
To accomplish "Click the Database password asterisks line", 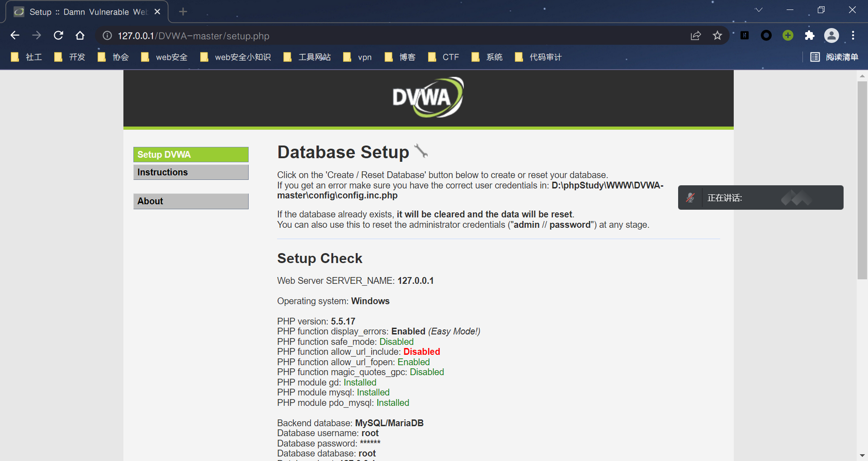I will pyautogui.click(x=329, y=443).
